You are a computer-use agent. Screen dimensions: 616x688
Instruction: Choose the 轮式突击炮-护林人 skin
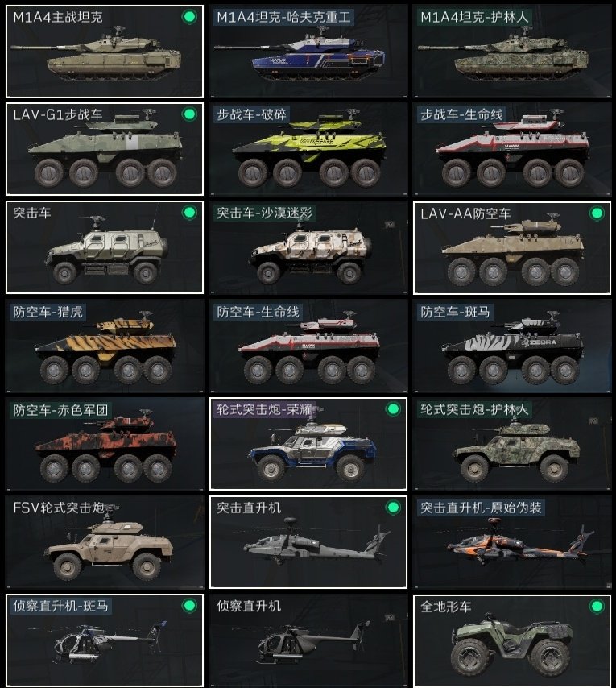click(x=512, y=444)
